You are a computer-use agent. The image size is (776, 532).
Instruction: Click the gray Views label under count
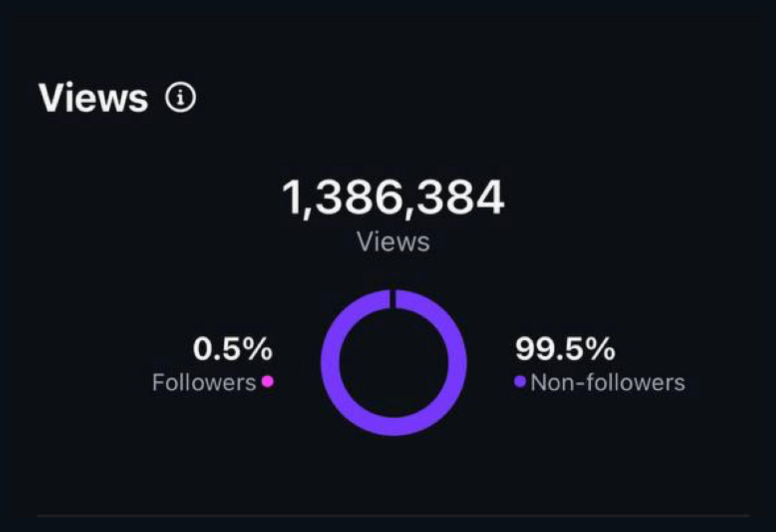(393, 242)
